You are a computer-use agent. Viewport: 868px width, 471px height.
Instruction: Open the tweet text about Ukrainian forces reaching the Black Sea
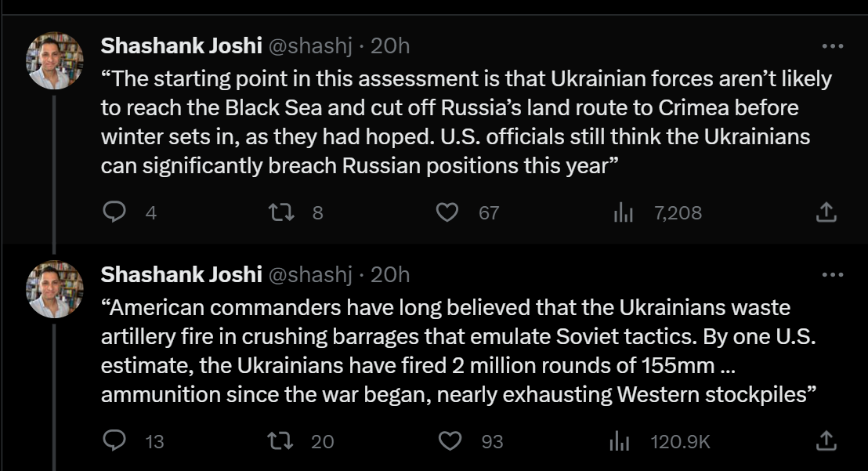[466, 122]
